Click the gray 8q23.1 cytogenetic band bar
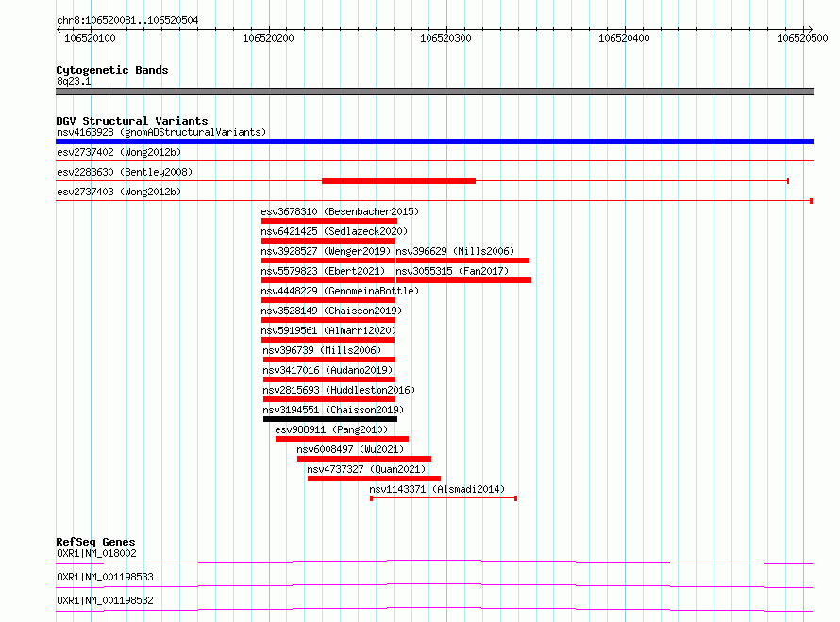Image resolution: width=840 pixels, height=622 pixels. click(x=434, y=92)
